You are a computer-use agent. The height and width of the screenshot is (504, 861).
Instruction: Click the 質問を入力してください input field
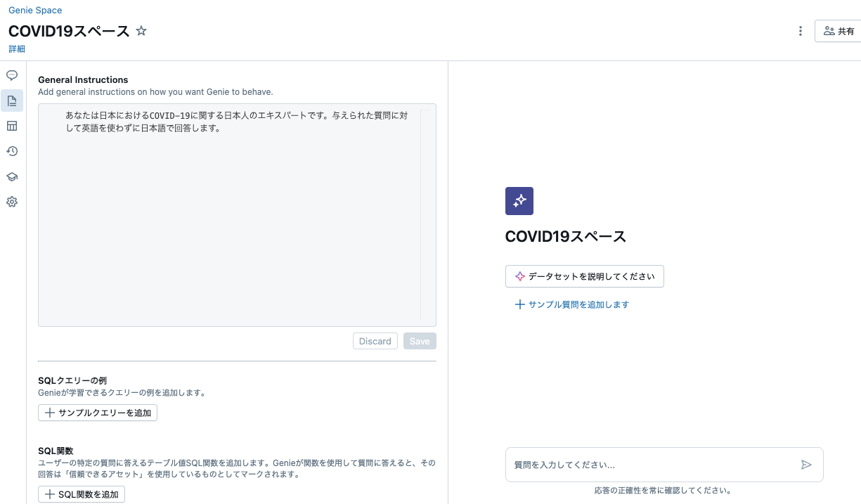point(633,464)
